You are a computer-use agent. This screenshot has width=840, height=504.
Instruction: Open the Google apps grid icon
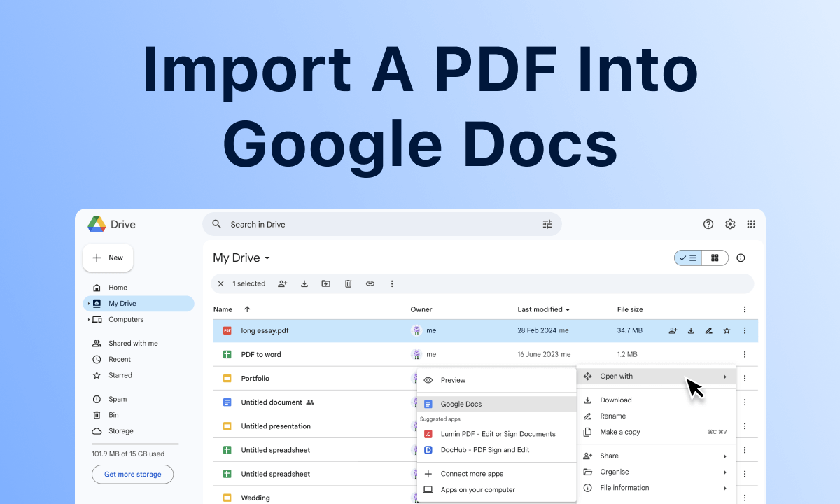(751, 224)
